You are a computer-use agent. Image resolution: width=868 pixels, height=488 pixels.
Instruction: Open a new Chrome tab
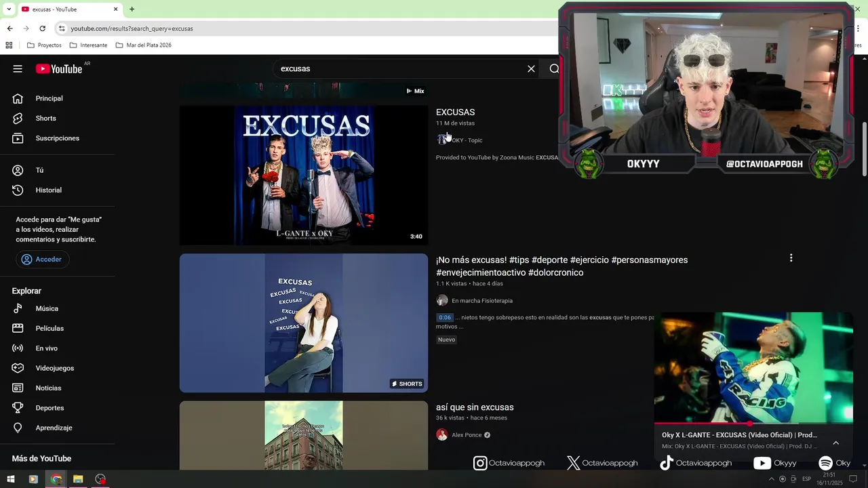tap(132, 9)
